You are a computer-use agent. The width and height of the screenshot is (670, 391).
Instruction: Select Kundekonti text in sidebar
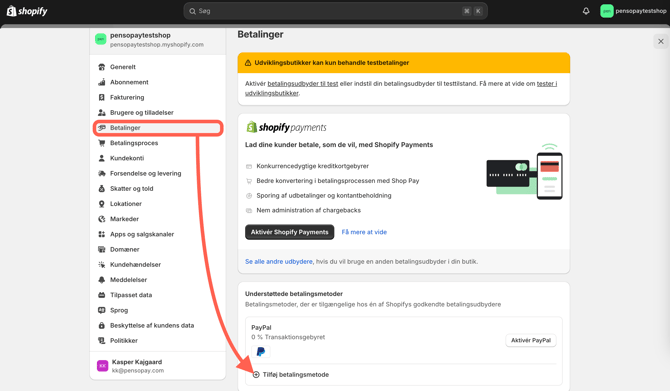pyautogui.click(x=127, y=158)
